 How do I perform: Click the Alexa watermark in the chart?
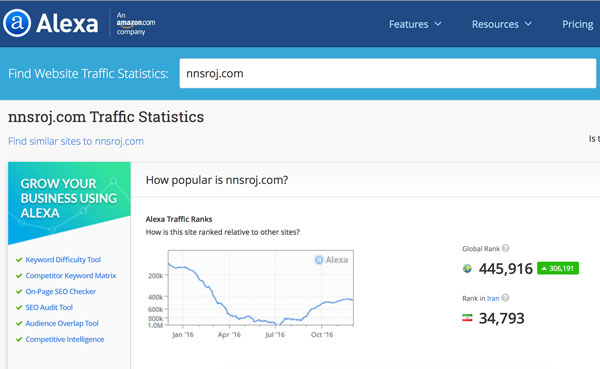[331, 260]
